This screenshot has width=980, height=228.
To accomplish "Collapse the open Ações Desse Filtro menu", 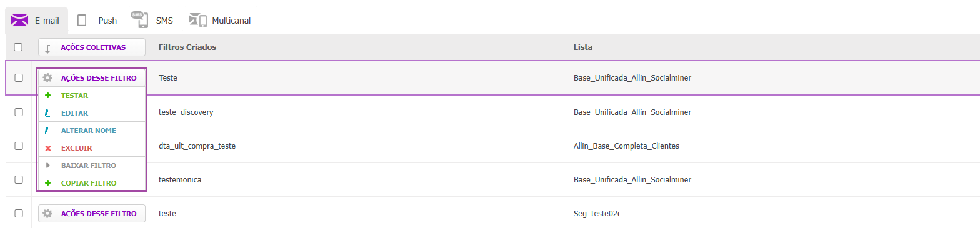I will [92, 78].
